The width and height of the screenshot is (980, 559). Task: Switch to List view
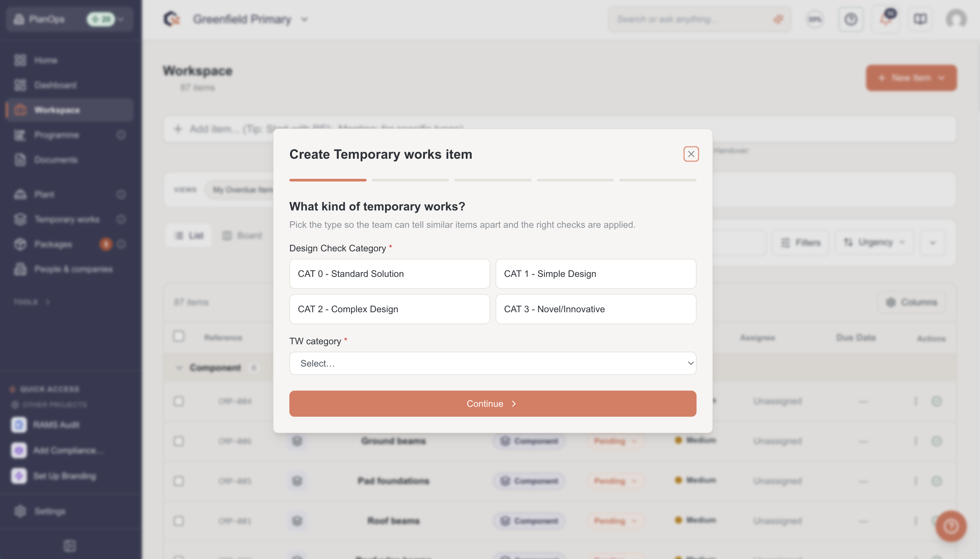[x=189, y=235]
